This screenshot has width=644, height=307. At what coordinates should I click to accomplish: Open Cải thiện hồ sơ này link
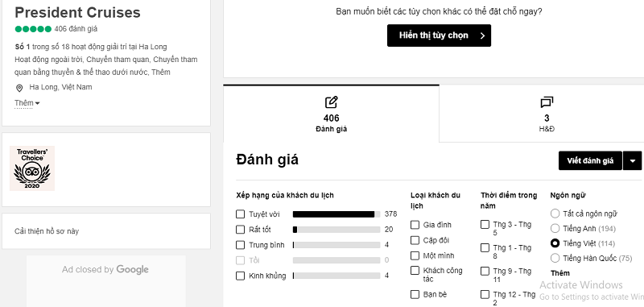coord(47,231)
